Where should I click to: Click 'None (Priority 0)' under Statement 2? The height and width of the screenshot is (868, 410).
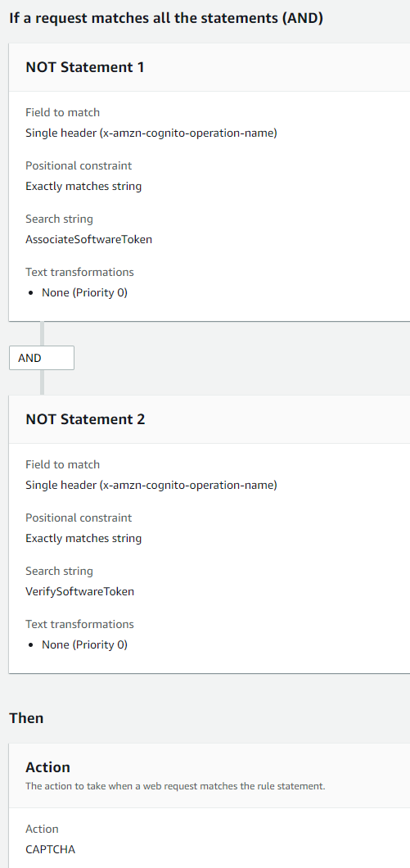click(84, 645)
